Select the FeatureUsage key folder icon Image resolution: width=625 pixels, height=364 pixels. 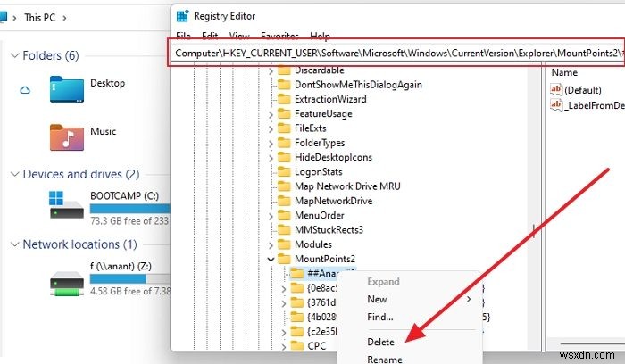pyautogui.click(x=284, y=113)
